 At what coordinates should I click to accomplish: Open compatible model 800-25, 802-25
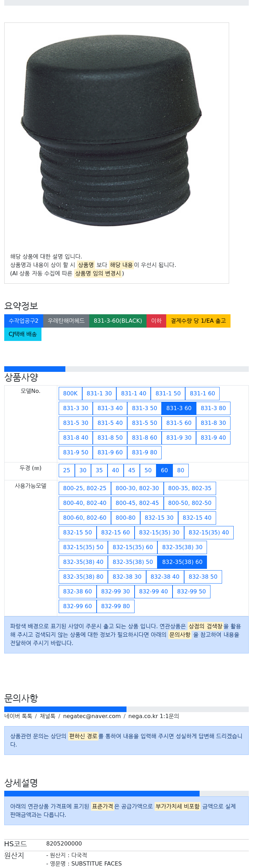85,488
